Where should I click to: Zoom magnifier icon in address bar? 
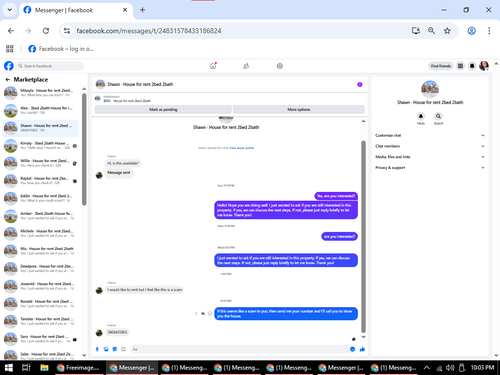(431, 31)
